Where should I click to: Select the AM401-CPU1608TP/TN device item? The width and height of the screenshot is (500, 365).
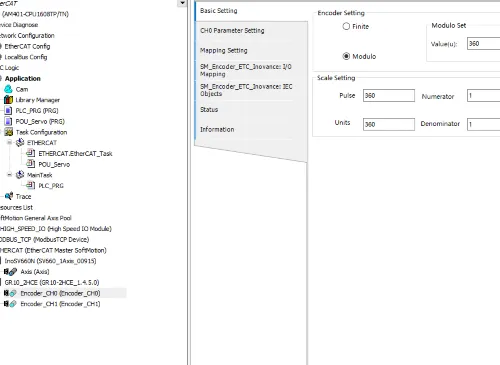point(35,14)
